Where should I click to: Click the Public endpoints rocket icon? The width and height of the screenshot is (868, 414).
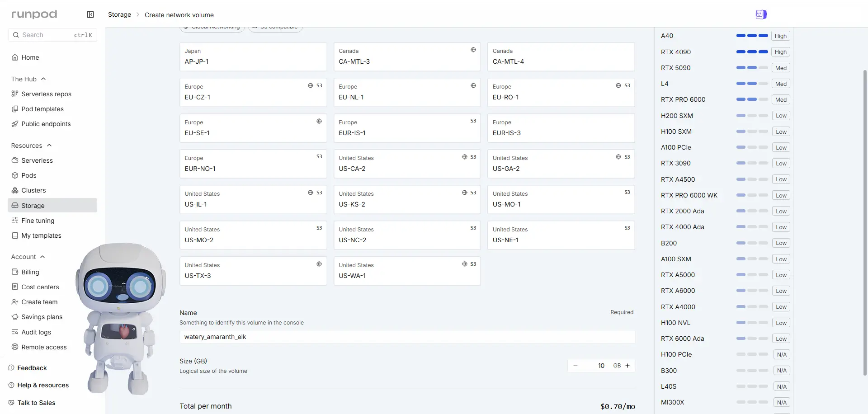tap(15, 124)
